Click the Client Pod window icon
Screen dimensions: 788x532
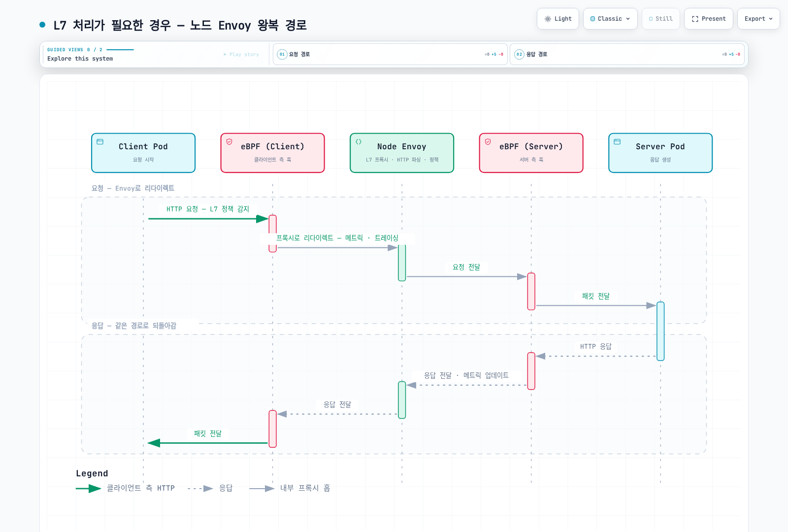100,142
